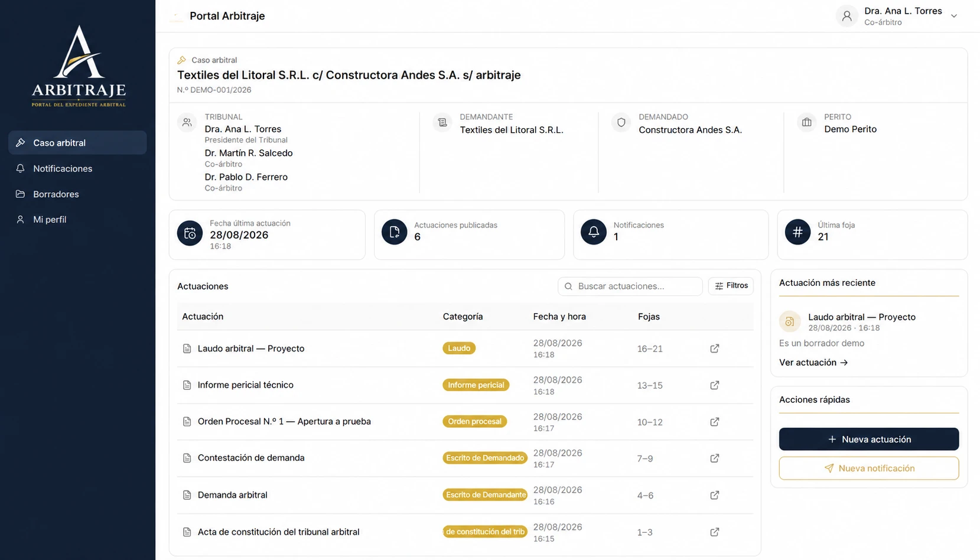Click Dr. Pablo D. Ferrero name
The image size is (980, 560).
coord(246,177)
